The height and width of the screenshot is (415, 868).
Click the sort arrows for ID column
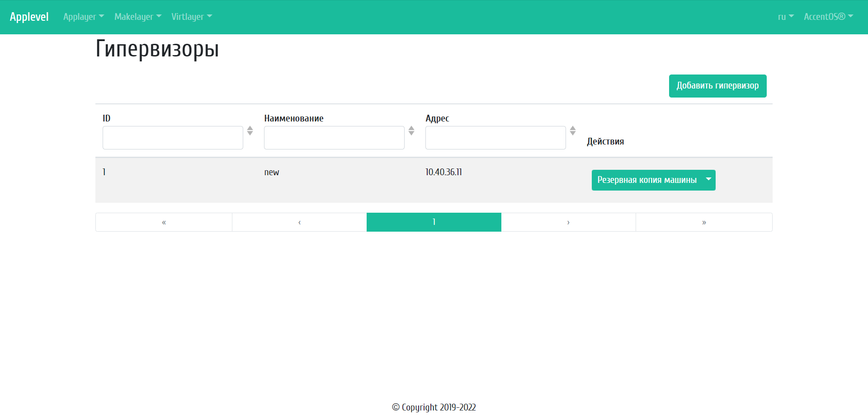(x=250, y=131)
